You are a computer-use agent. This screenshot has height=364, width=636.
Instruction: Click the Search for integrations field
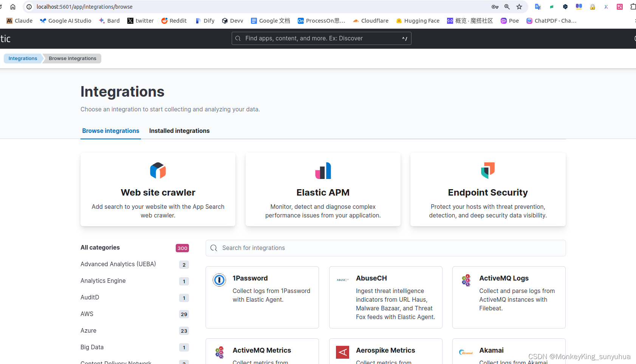tap(385, 248)
